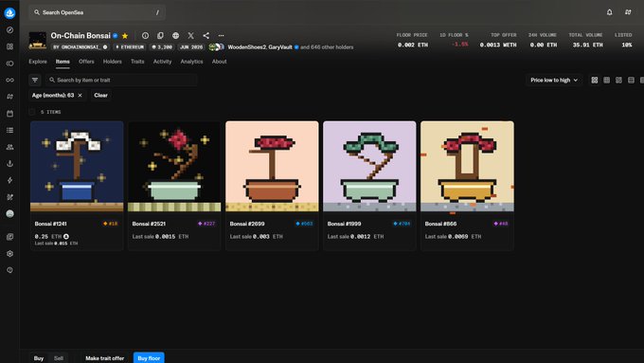Screen dimensions: 644x363
Task: Click the Bonsai #1241 rarity rank badge
Action: click(110, 224)
